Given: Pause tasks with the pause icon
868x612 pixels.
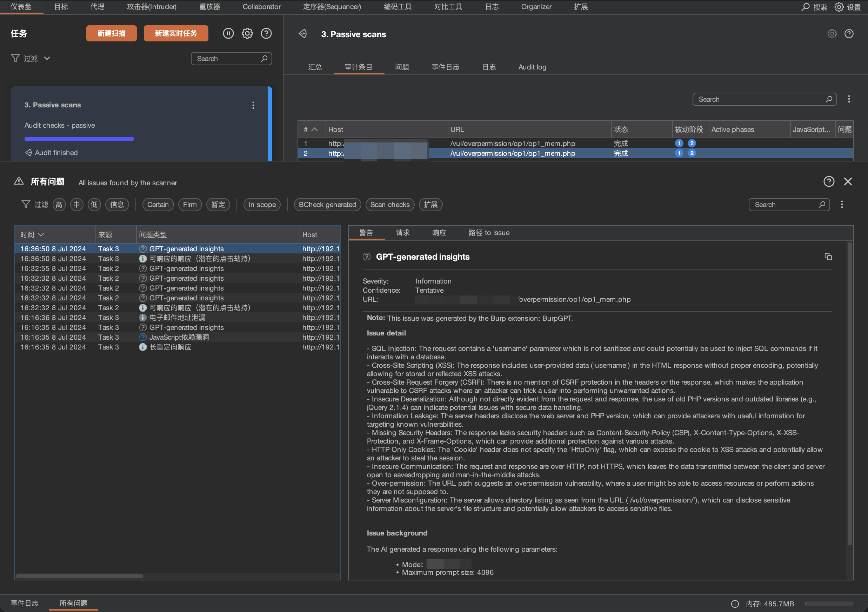Looking at the screenshot, I should 228,33.
